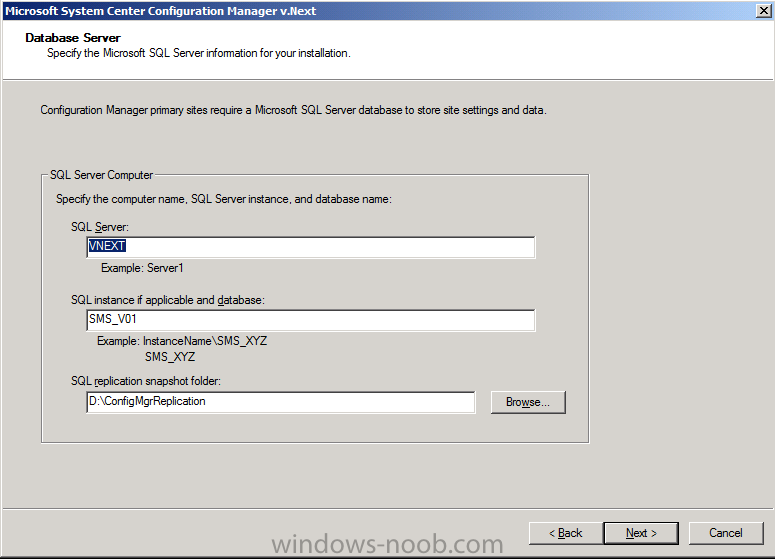
Task: Click the SQL replication snapshot folder field
Action: point(281,402)
